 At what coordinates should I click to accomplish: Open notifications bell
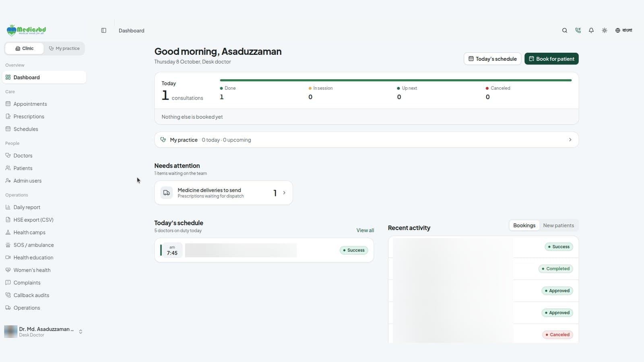[x=591, y=31]
